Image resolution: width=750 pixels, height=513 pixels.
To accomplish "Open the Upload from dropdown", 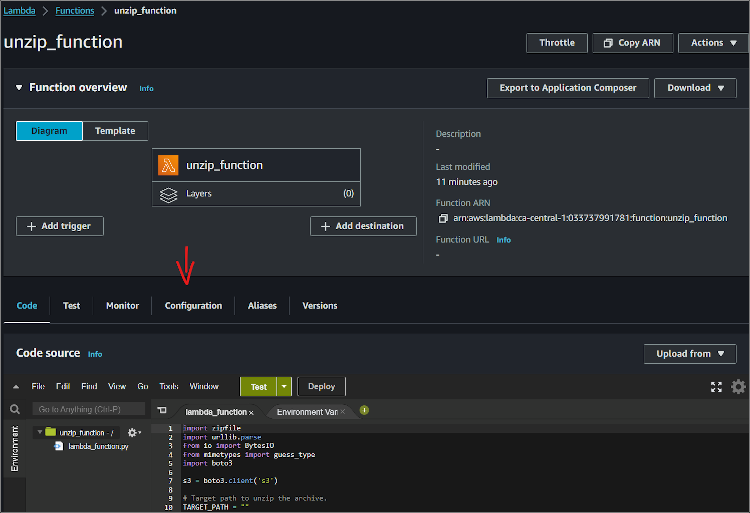I will (691, 354).
